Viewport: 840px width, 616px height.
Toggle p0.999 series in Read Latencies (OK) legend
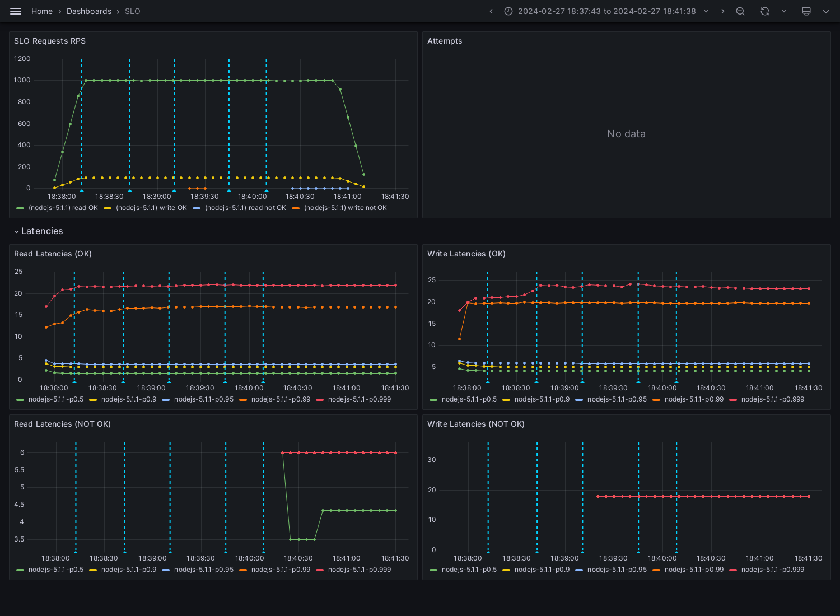point(360,399)
